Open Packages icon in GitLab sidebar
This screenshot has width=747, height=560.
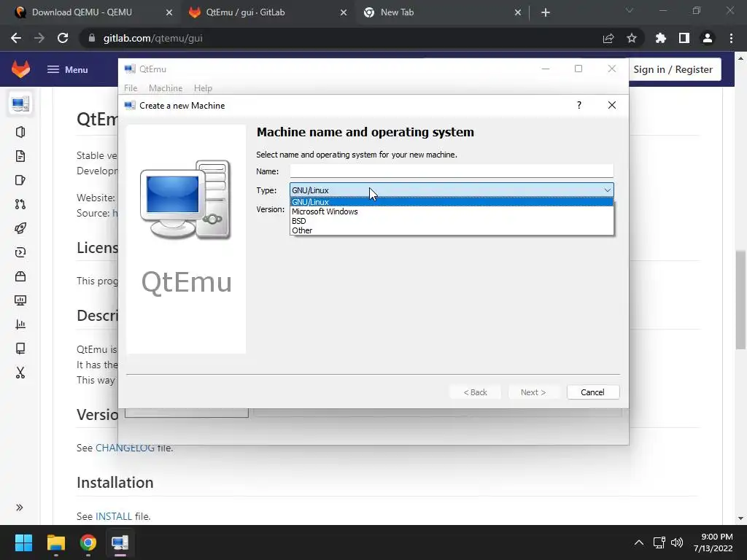click(20, 276)
